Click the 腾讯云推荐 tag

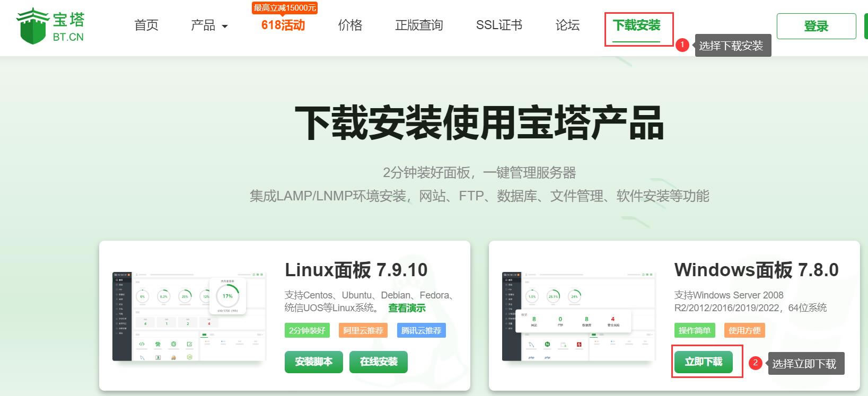(x=421, y=330)
